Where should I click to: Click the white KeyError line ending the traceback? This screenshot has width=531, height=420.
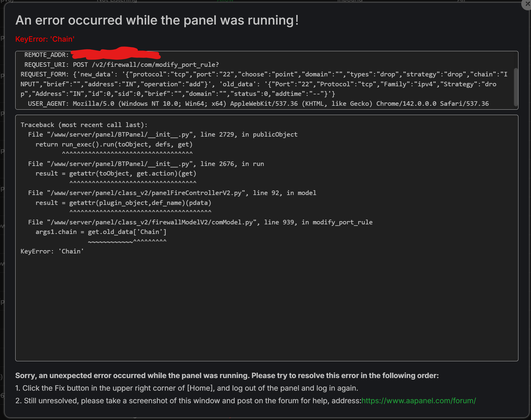coord(52,251)
